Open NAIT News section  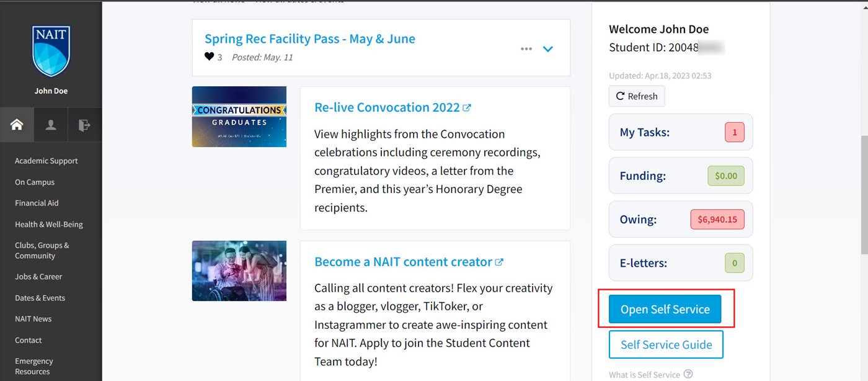coord(33,318)
